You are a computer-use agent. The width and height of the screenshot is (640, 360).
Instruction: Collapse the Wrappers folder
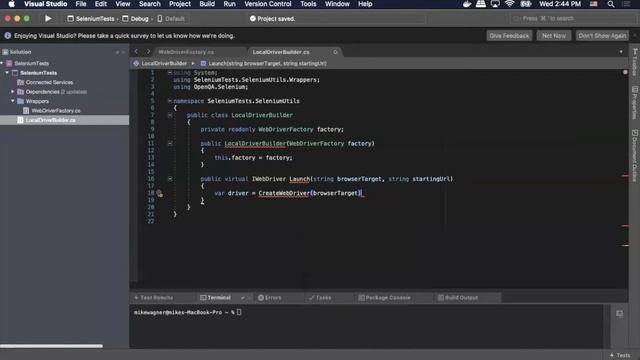click(13, 101)
